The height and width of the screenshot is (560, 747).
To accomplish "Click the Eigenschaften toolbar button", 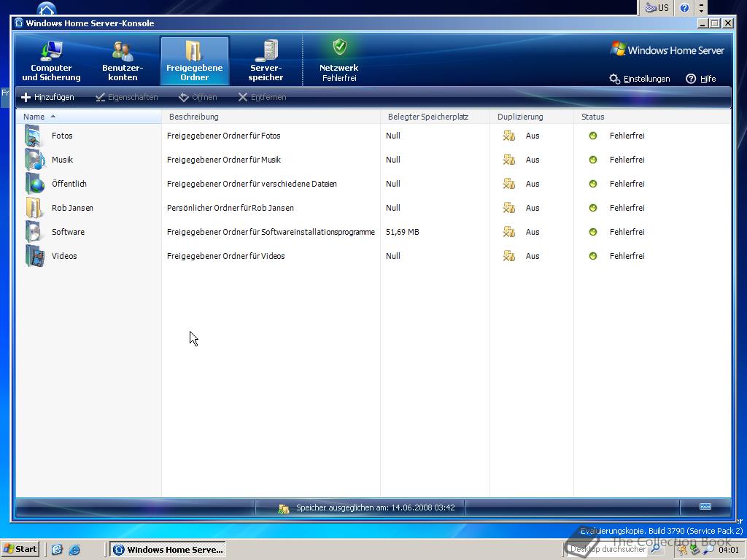I will click(x=127, y=97).
